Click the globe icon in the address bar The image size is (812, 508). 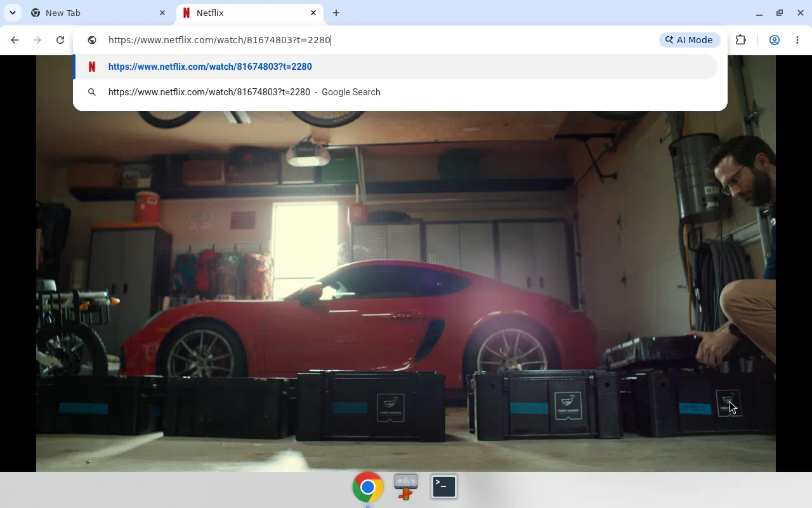(x=92, y=40)
